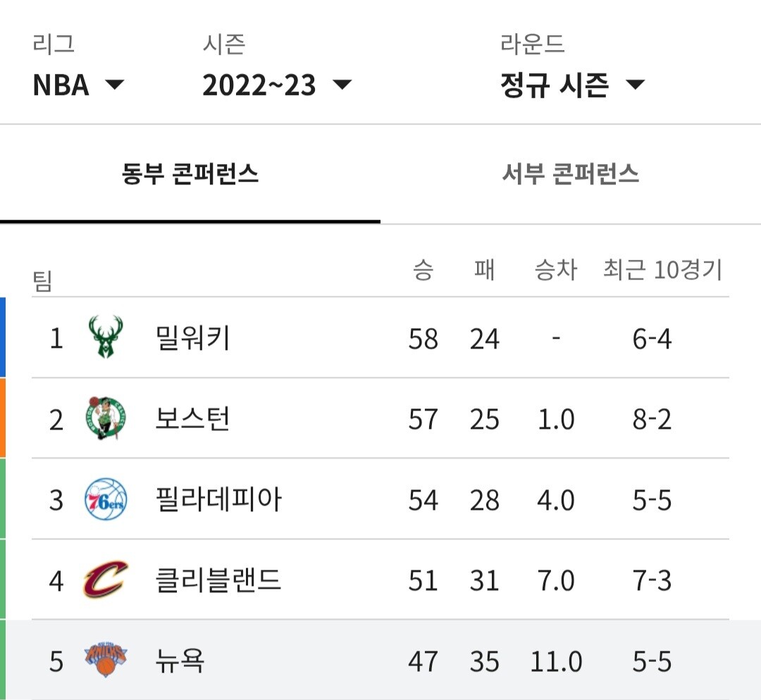This screenshot has height=700, width=761.
Task: Click the New York Knicks logo
Action: [105, 661]
